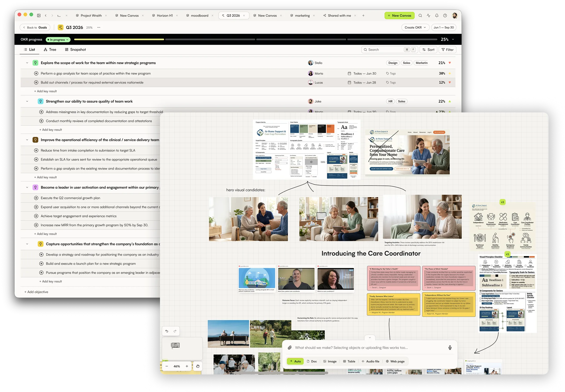The width and height of the screenshot is (565, 392).
Task: Collapse the Improve the operational efficiency objective
Action: point(27,140)
